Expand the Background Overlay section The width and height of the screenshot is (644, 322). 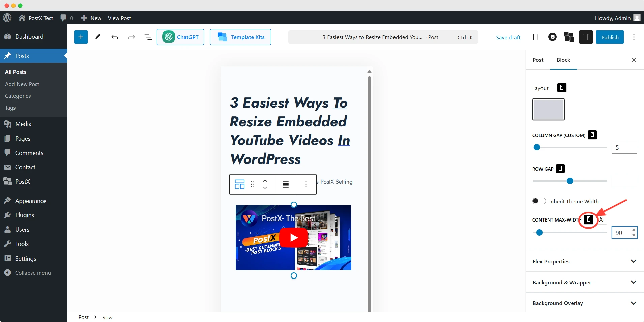585,303
